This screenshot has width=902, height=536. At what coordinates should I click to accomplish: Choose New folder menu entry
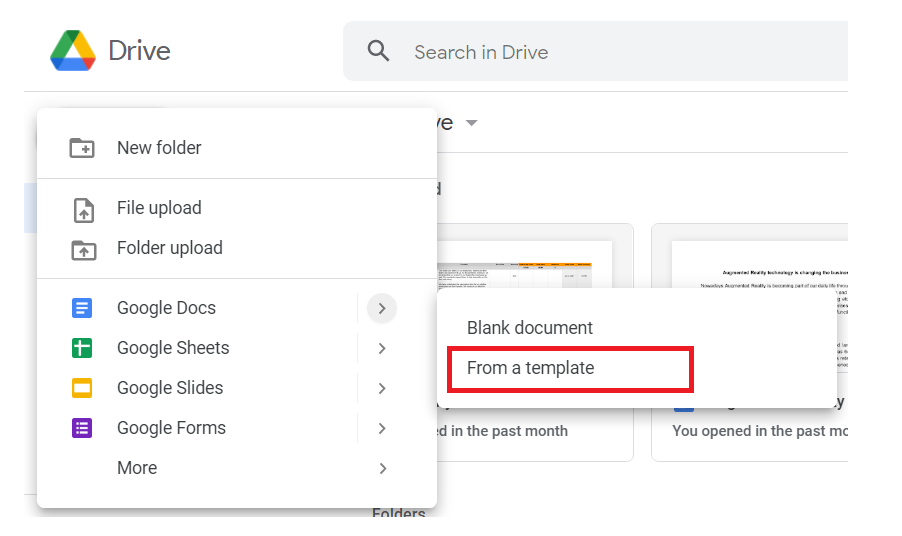pos(237,148)
